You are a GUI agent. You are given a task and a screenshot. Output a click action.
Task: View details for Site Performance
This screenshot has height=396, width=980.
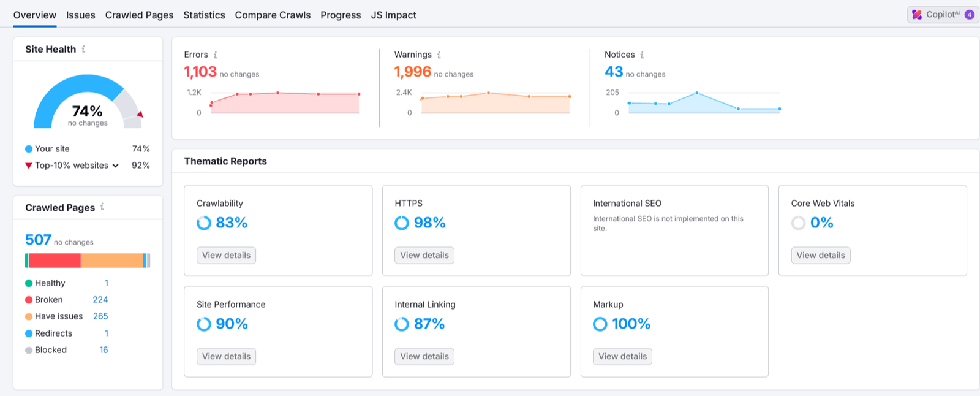(226, 357)
